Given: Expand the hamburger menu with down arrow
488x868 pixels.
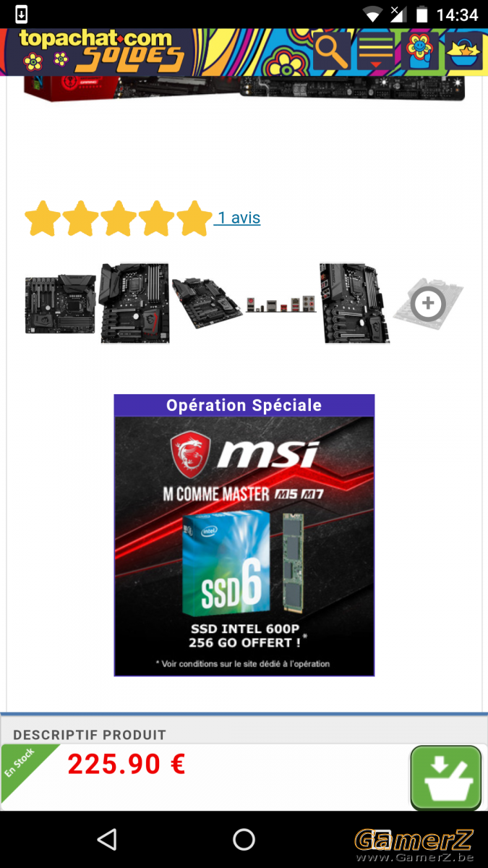Looking at the screenshot, I should (x=375, y=51).
